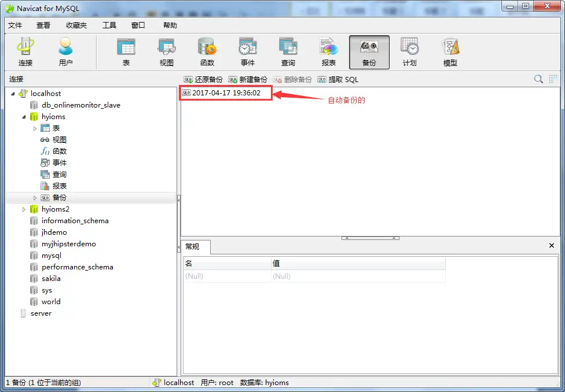The height and width of the screenshot is (392, 565).
Task: Open the 事件 (Event) toolbar icon
Action: [x=248, y=52]
